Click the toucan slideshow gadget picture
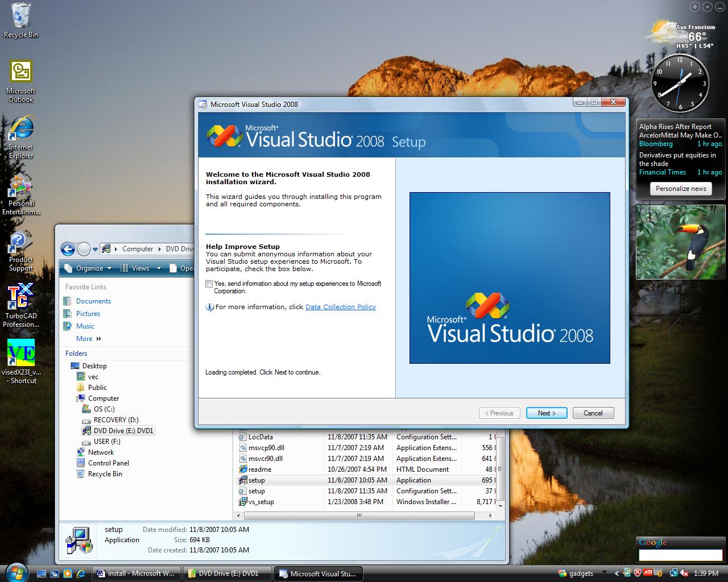The image size is (728, 582). coord(681,242)
